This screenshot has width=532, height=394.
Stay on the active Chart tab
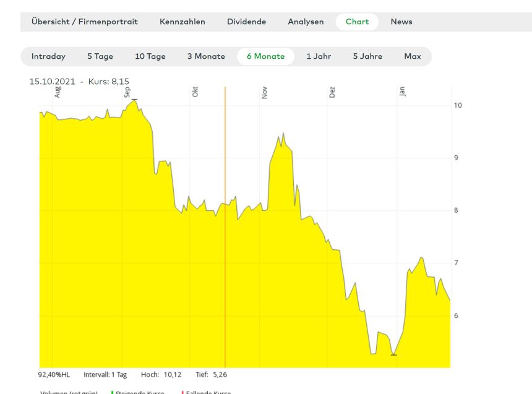click(x=357, y=22)
